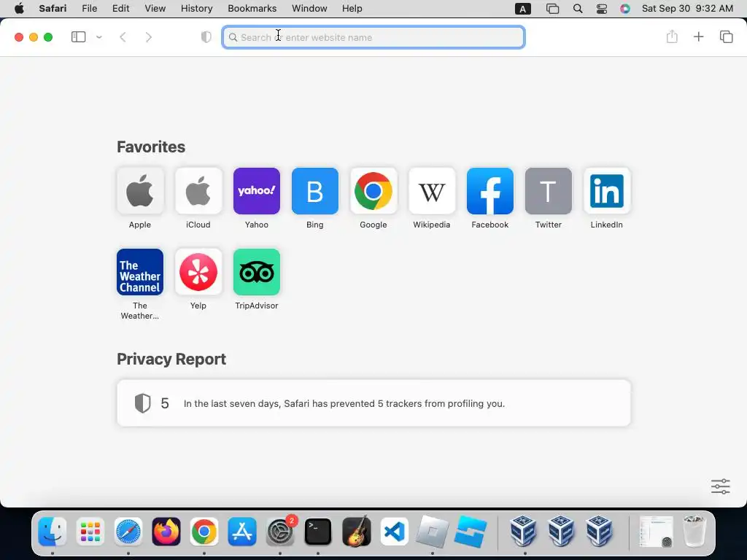This screenshot has width=747, height=560.
Task: Focus the search or website address field
Action: point(373,37)
